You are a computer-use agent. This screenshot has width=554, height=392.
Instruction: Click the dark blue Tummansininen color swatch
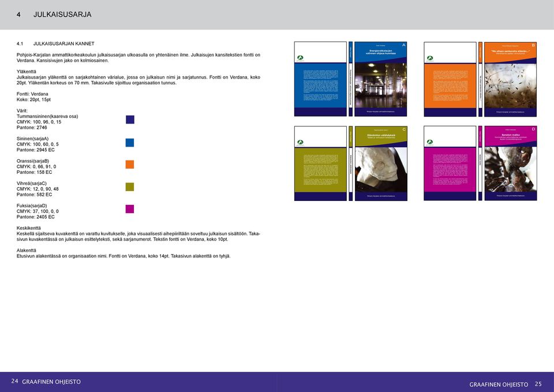[x=130, y=120]
